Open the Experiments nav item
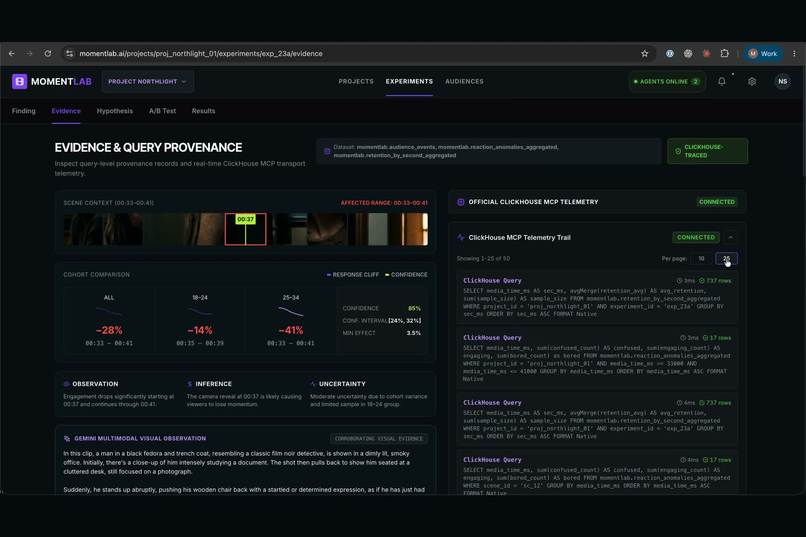806x537 pixels. [409, 81]
